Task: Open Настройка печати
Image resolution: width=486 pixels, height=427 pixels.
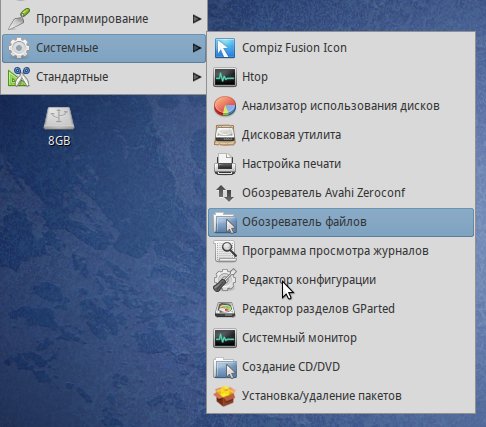Action: click(x=341, y=164)
